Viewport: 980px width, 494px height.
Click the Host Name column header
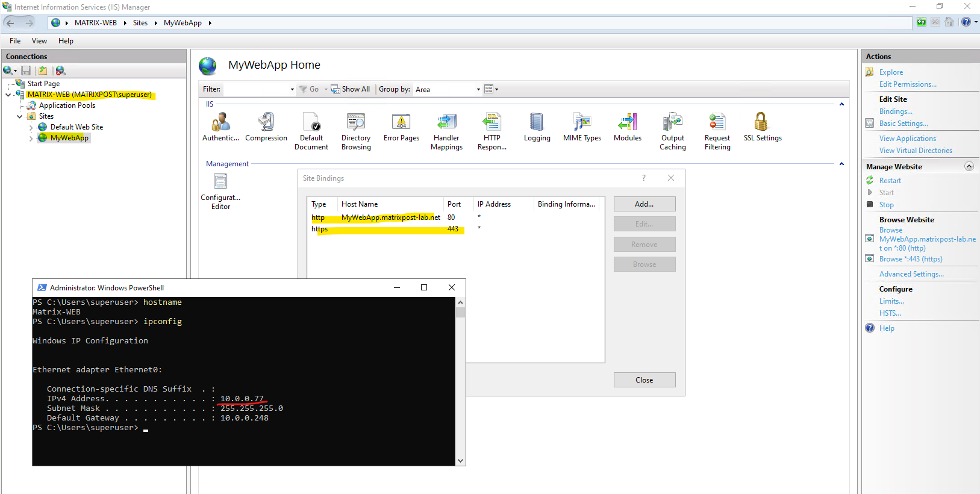point(390,204)
